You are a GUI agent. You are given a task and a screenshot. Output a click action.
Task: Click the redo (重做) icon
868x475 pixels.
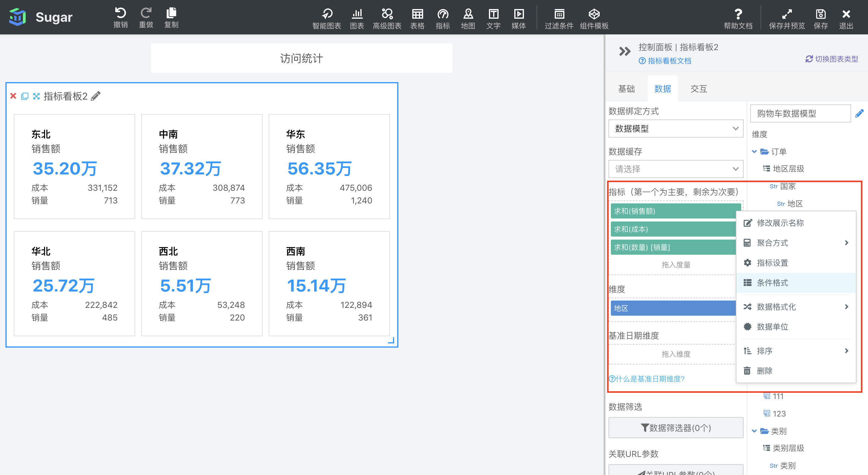click(146, 18)
